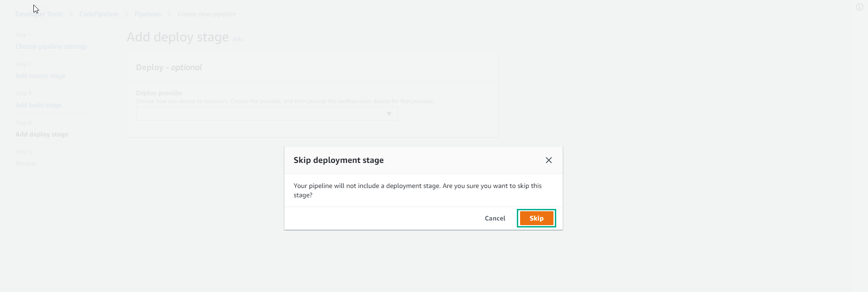
Task: Close the Skip deployment stage dialog
Action: [549, 160]
